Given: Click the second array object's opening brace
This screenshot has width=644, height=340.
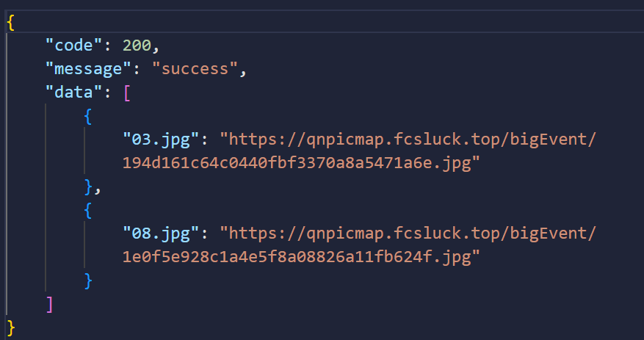Looking at the screenshot, I should [88, 210].
